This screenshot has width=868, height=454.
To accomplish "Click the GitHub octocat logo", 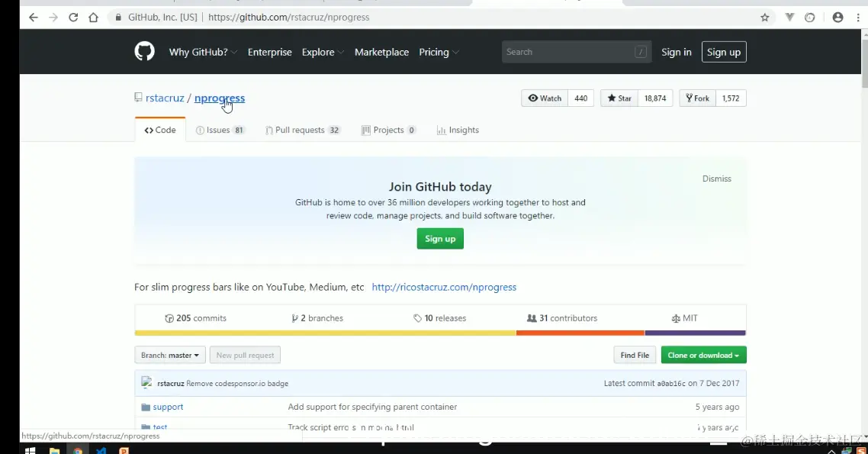I will (x=144, y=51).
